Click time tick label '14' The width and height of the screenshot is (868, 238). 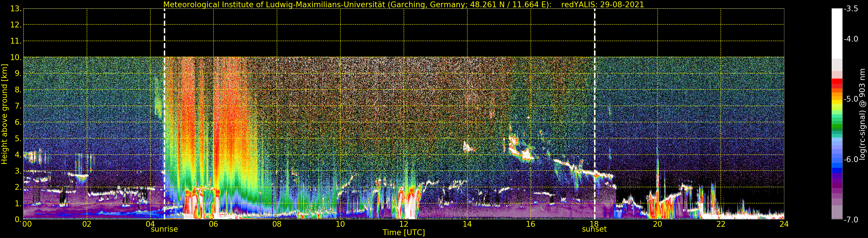coord(467,224)
